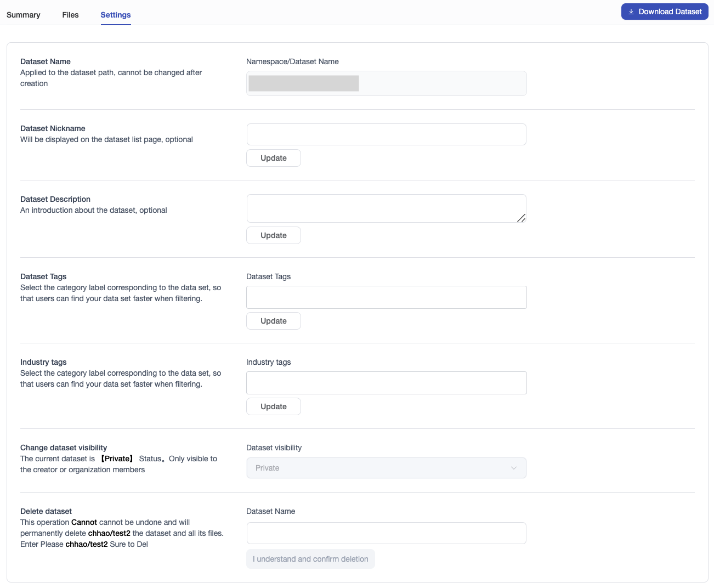Viewport: 714px width, 588px height.
Task: Click the Namespace/Dataset Name disabled field
Action: pos(386,83)
